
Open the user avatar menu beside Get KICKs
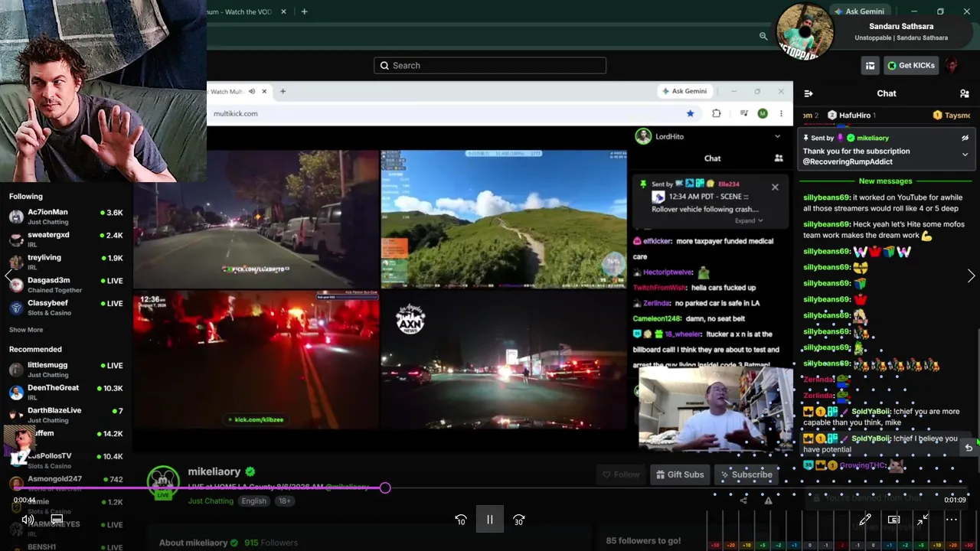coord(952,66)
